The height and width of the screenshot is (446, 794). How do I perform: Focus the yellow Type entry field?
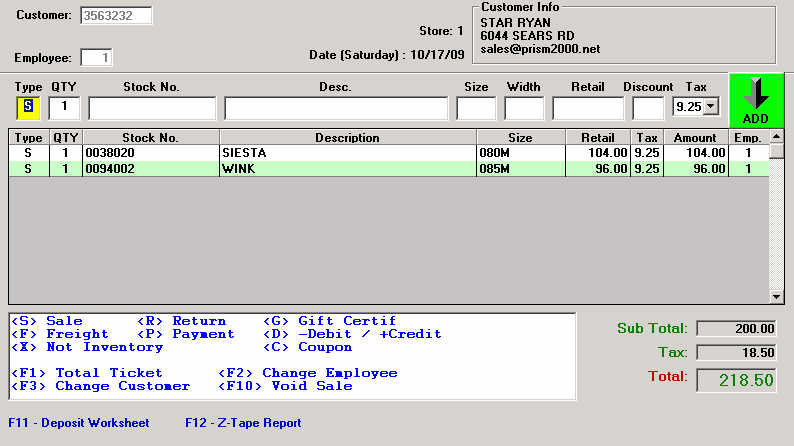click(28, 106)
